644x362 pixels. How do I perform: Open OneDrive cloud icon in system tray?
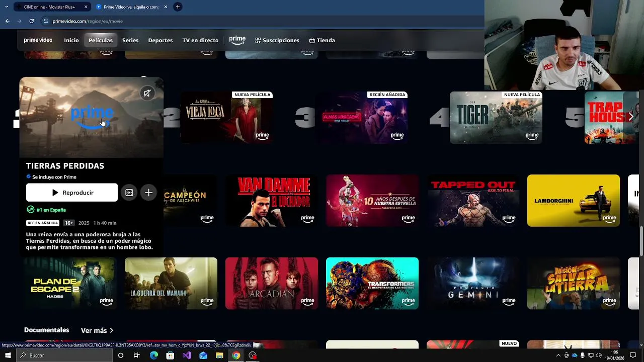pyautogui.click(x=575, y=355)
